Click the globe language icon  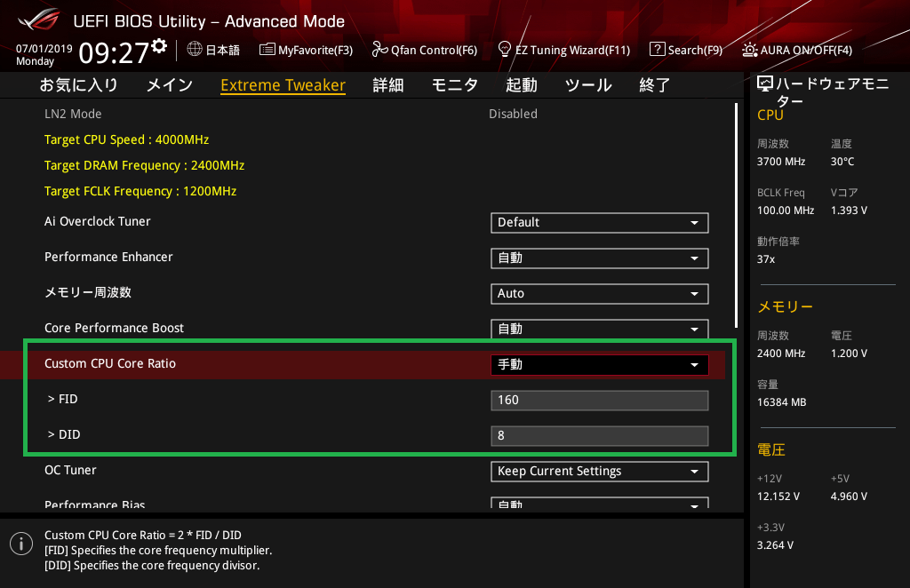[195, 49]
